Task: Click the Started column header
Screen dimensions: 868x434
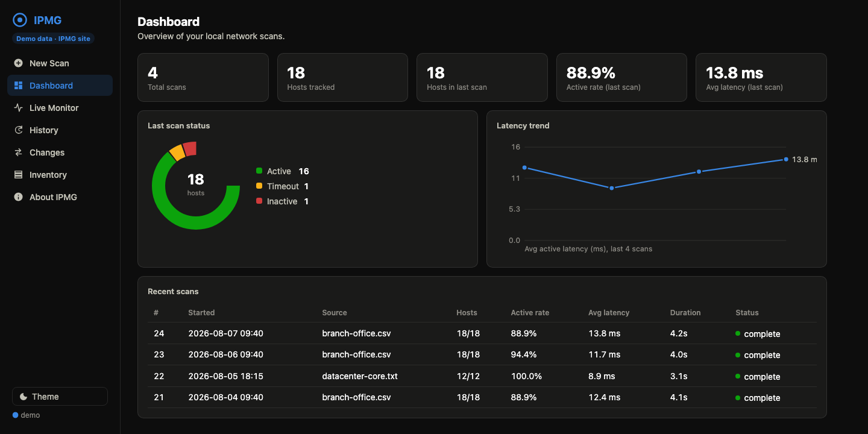Action: click(x=201, y=313)
